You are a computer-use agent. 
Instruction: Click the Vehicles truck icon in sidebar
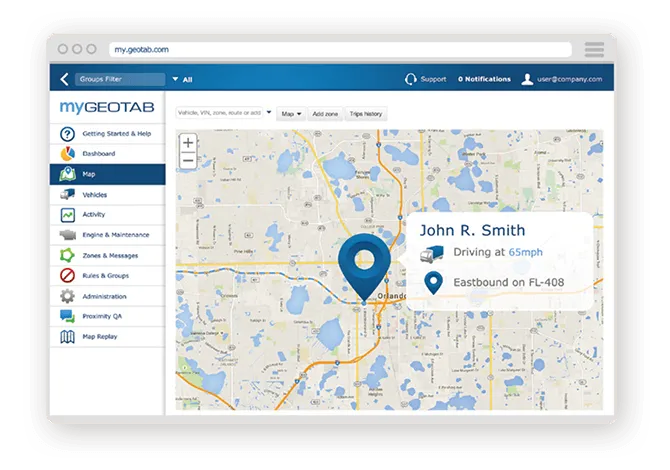[x=67, y=194]
